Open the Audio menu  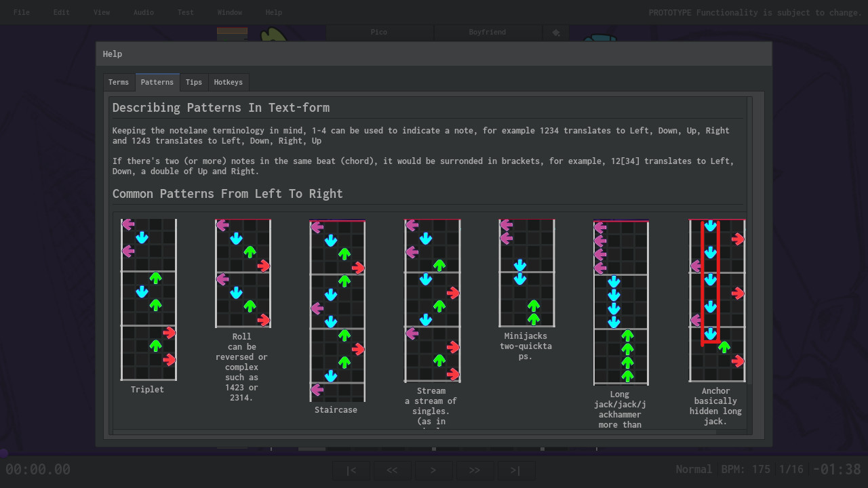(143, 12)
